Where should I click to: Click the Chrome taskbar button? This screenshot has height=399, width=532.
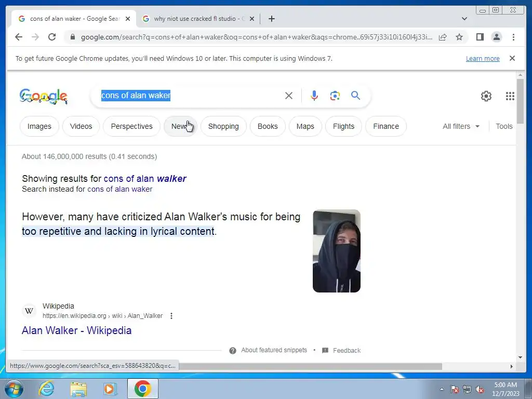[142, 389]
